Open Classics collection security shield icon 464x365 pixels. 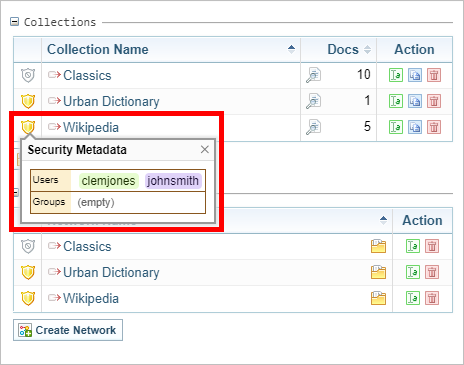coord(28,75)
